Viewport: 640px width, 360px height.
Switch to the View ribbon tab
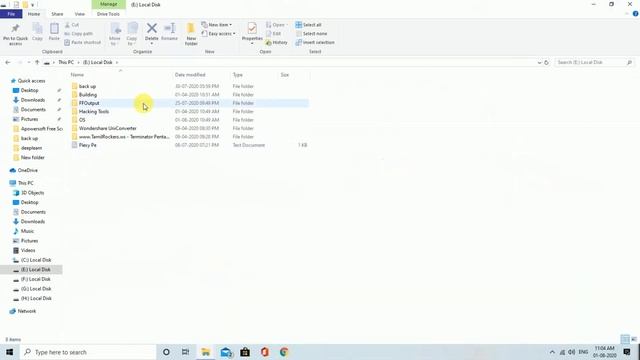click(80, 14)
